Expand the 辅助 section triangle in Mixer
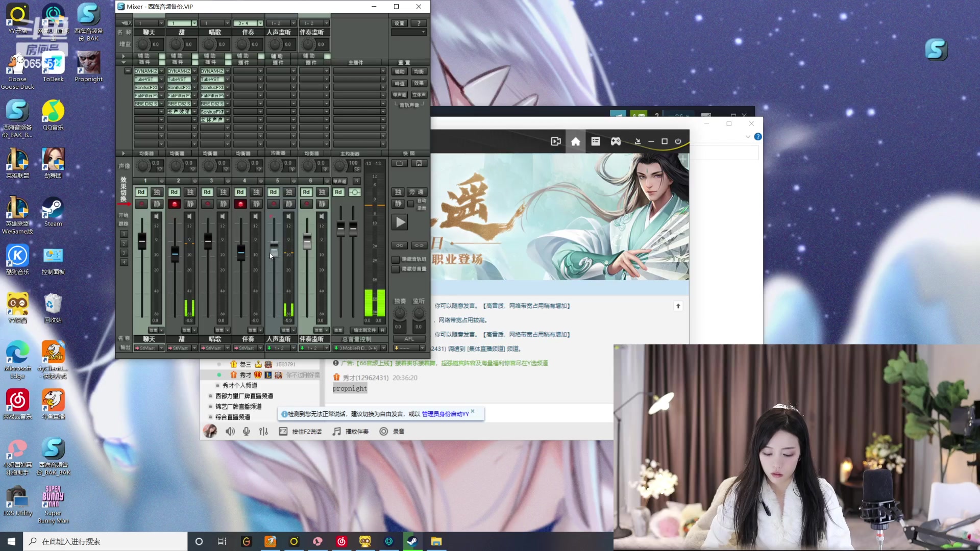The image size is (980, 551). coord(123,56)
